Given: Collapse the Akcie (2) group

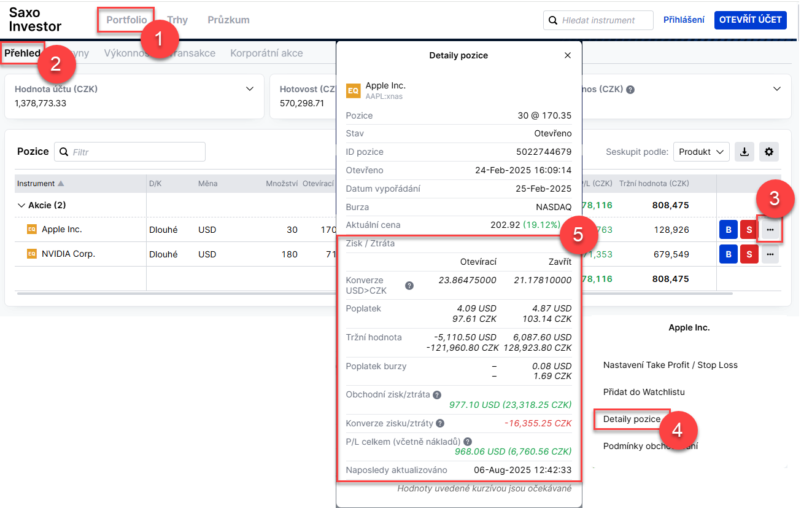Looking at the screenshot, I should coord(21,205).
